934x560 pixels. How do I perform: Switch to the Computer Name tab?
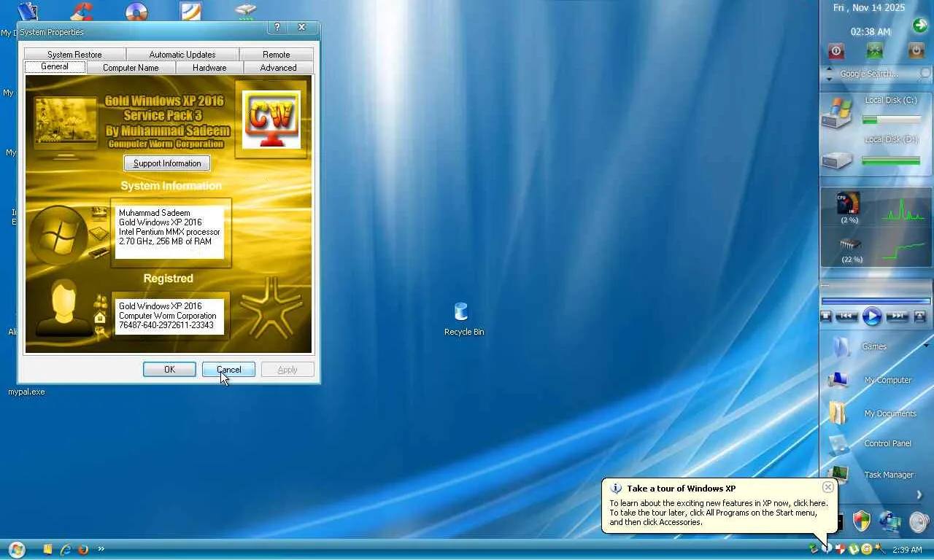131,68
